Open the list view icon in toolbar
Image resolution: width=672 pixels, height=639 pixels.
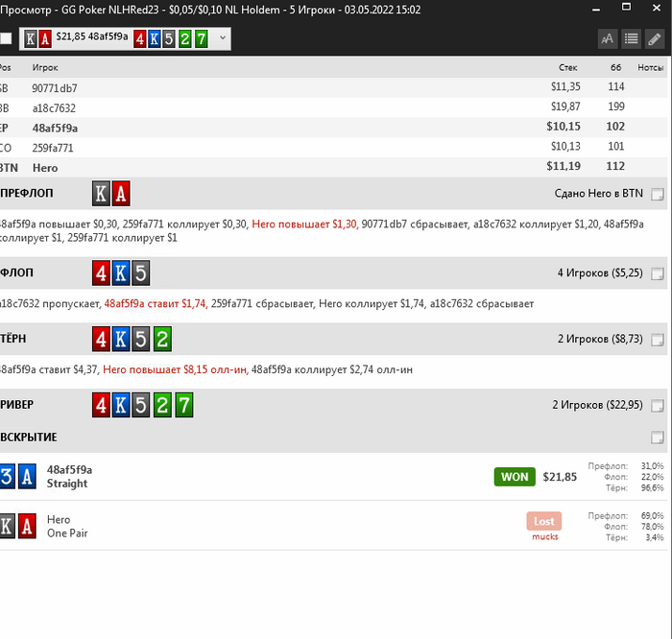[x=631, y=39]
